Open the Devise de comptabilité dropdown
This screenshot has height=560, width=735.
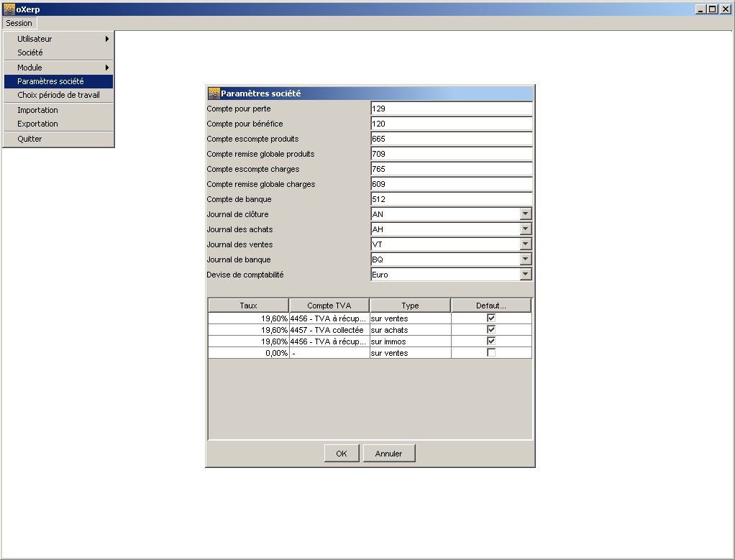click(526, 274)
